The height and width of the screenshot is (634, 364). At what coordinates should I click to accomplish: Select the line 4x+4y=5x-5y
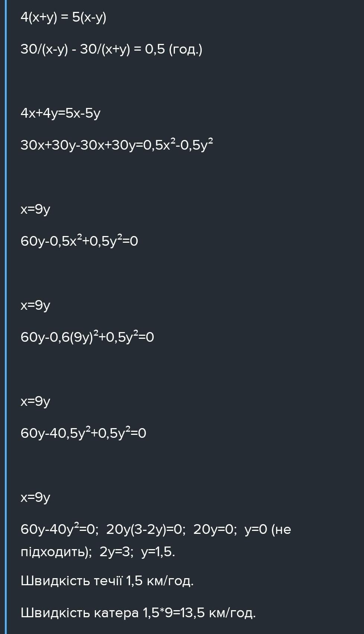click(61, 113)
